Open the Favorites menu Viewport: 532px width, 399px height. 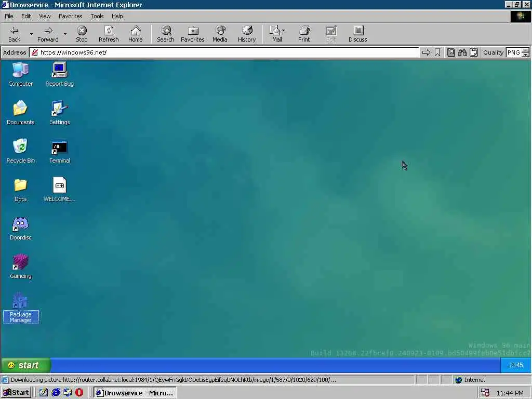70,16
